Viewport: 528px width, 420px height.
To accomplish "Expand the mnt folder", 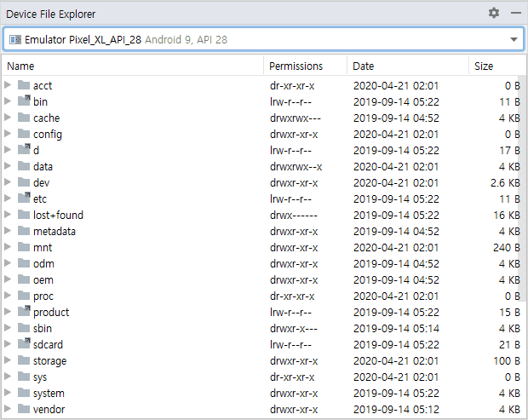I will (x=8, y=247).
